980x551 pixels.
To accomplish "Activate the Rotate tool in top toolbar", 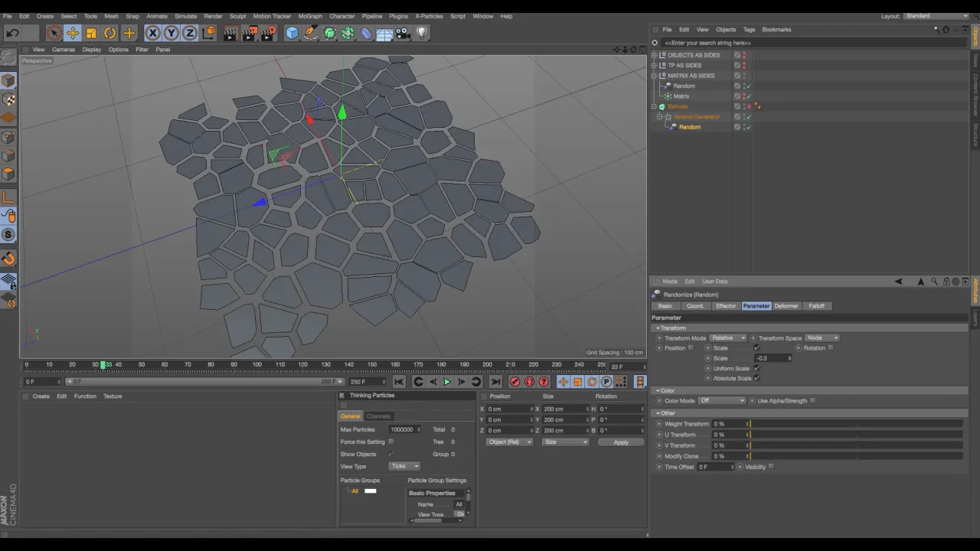I will pos(109,33).
